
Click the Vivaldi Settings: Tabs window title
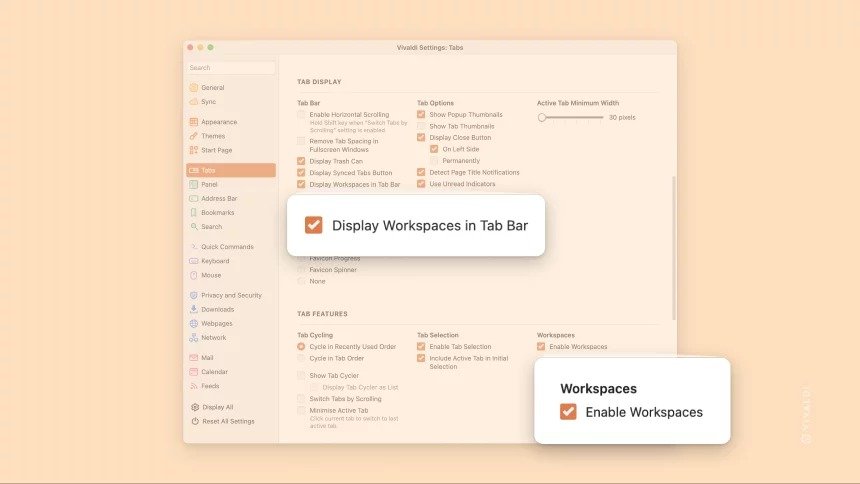430,48
